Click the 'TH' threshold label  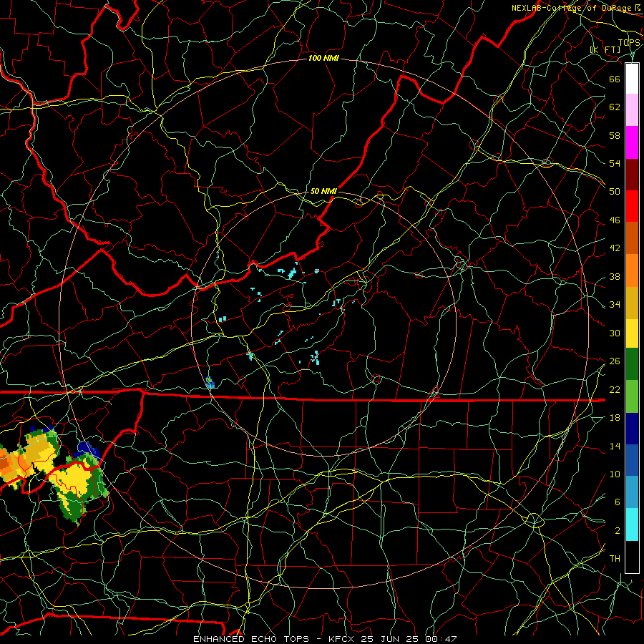pos(615,559)
